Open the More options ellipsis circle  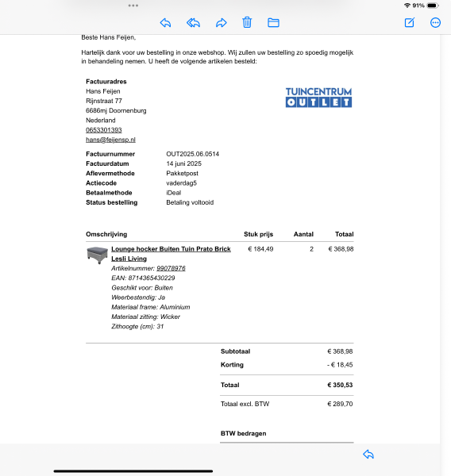(x=435, y=23)
